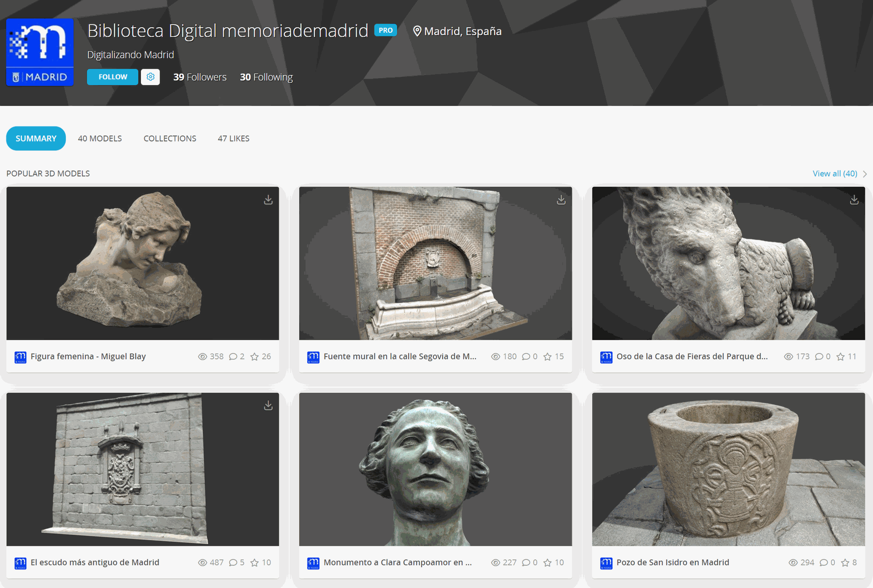873x588 pixels.
Task: Click comments icon on Fuente mural
Action: coord(526,357)
